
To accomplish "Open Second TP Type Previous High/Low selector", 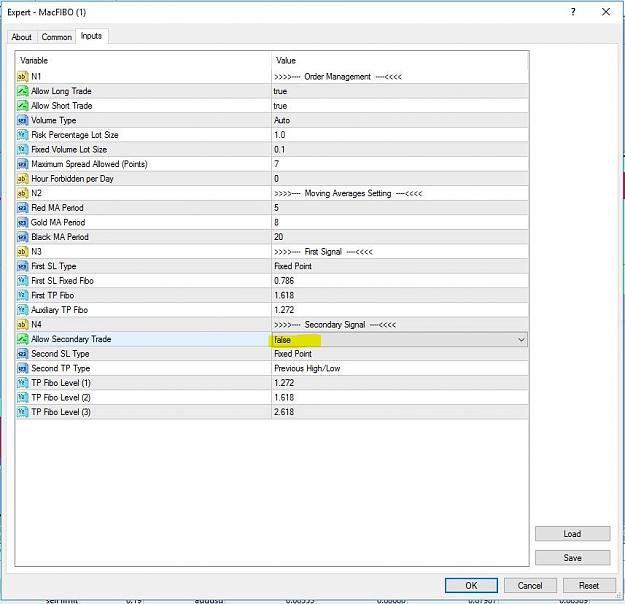I will (400, 368).
